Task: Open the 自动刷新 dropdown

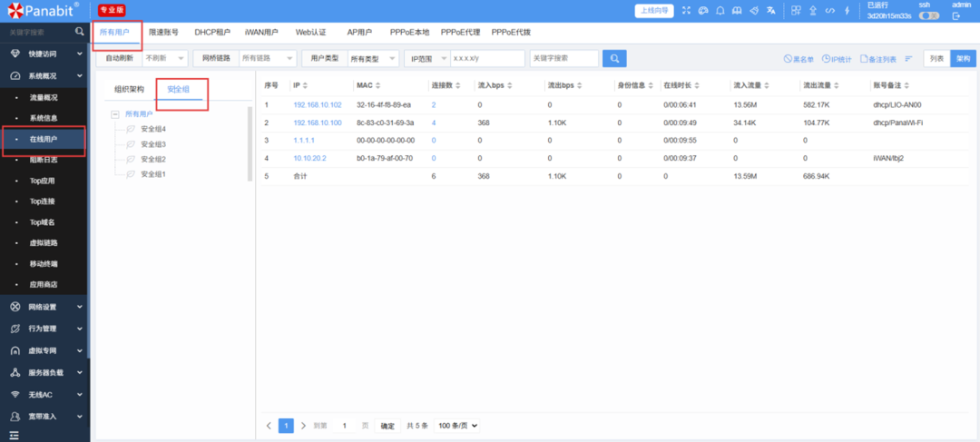Action: [x=164, y=58]
